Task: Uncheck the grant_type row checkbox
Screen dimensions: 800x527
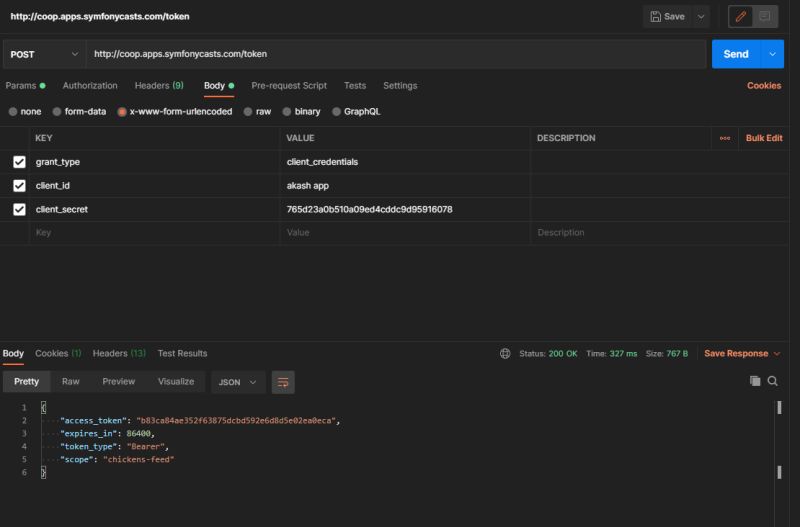Action: 19,162
